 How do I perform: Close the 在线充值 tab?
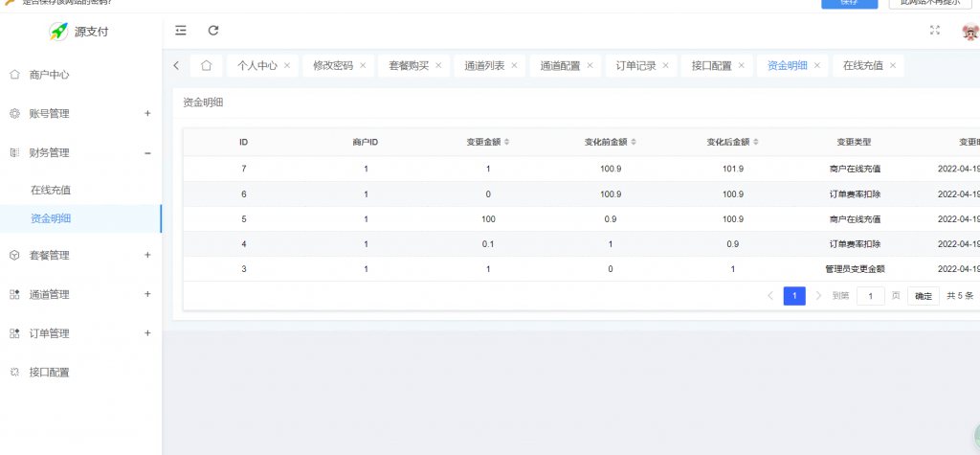pos(893,66)
